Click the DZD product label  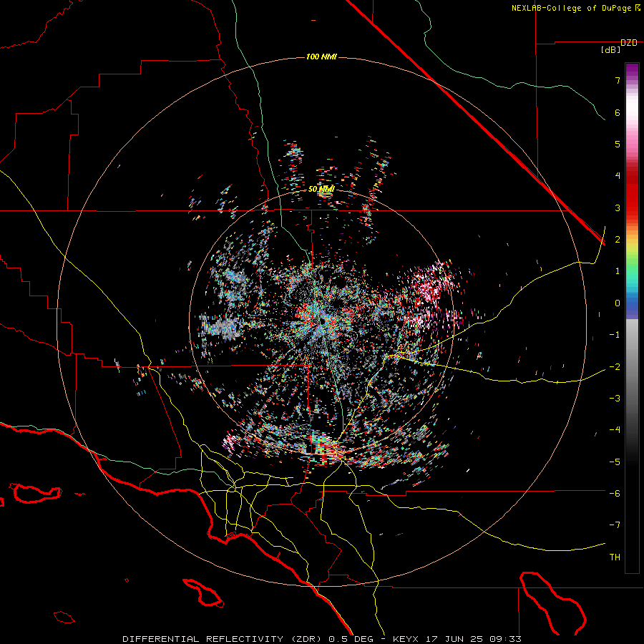(x=628, y=43)
